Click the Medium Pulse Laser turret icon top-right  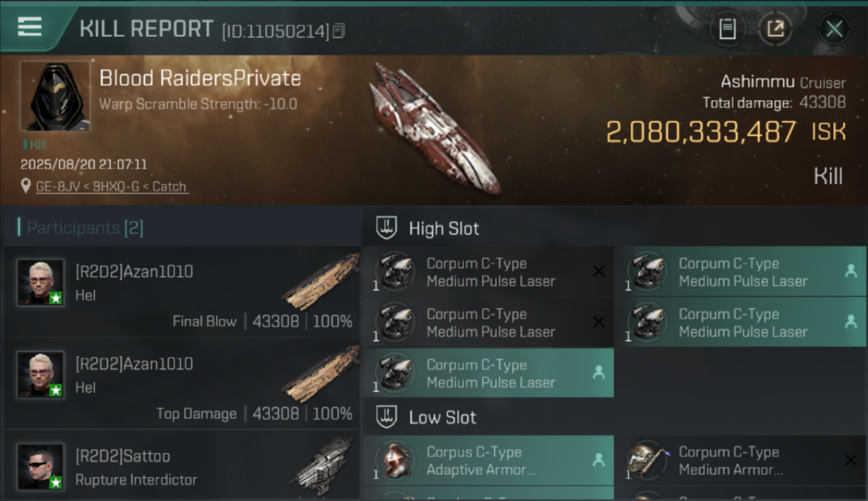coord(646,271)
